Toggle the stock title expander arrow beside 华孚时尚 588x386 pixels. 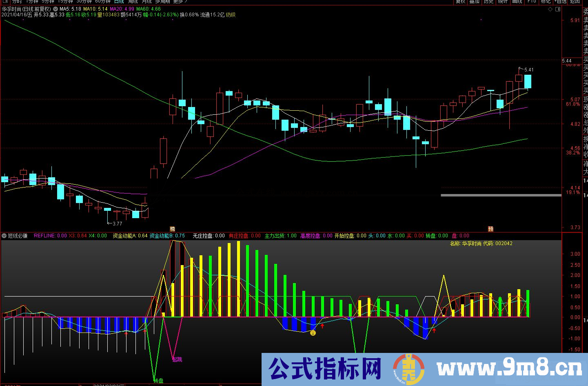[x=55, y=9]
